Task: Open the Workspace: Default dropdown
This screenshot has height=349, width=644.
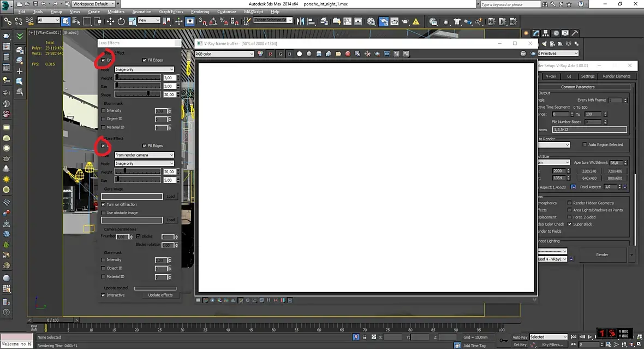Action: [x=93, y=4]
